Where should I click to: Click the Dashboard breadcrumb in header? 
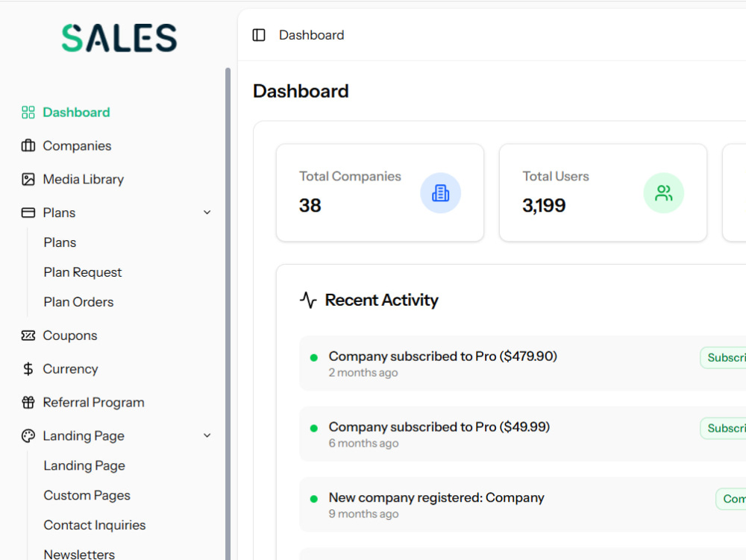click(311, 35)
